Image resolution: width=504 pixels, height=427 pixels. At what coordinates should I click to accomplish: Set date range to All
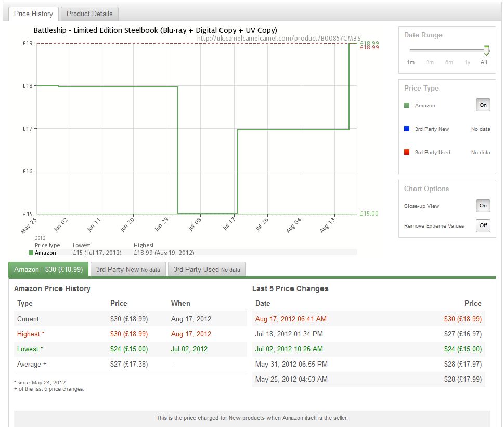484,62
